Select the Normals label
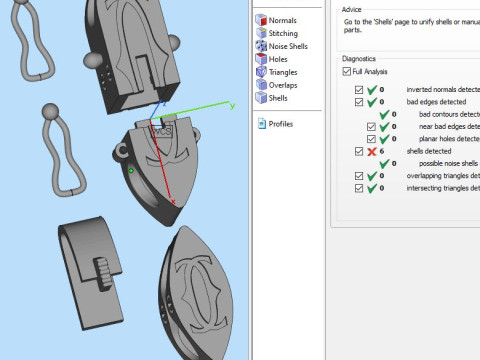Viewport: 480px width, 360px height. point(282,20)
